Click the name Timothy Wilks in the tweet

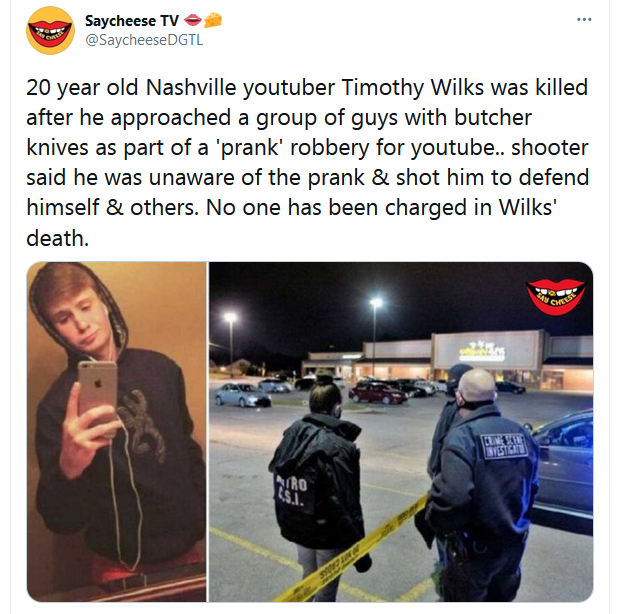[413, 87]
